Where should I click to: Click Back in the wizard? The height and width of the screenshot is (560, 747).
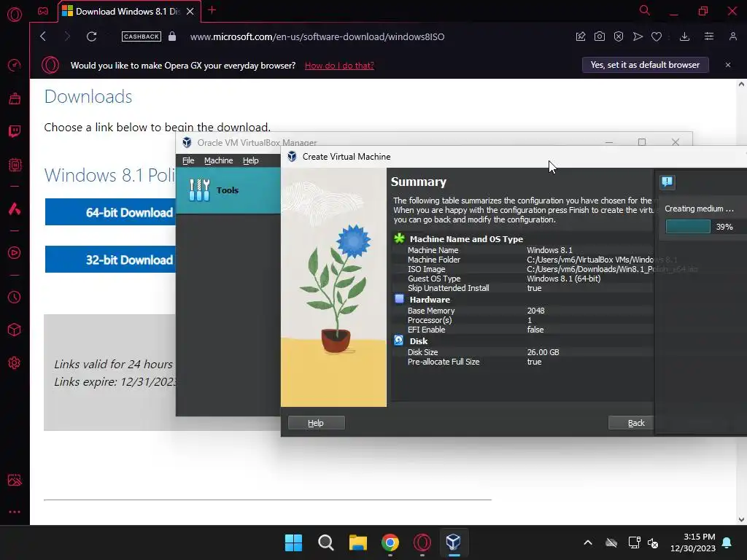click(x=631, y=423)
